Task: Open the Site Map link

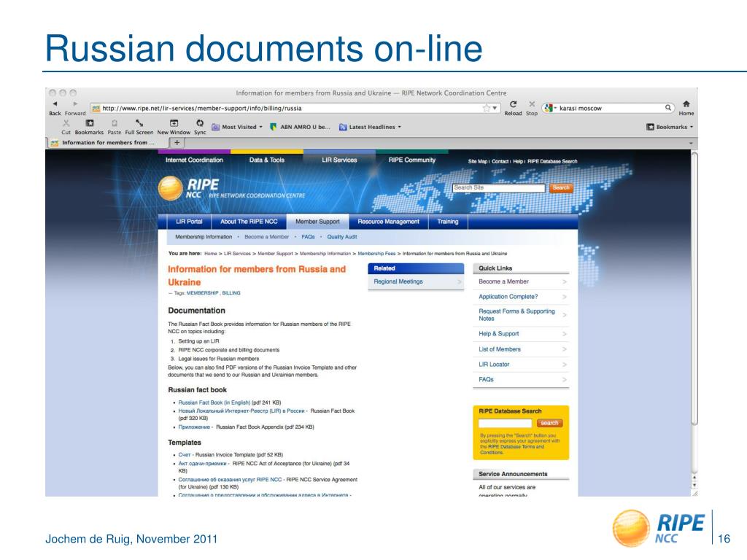Action: click(477, 161)
